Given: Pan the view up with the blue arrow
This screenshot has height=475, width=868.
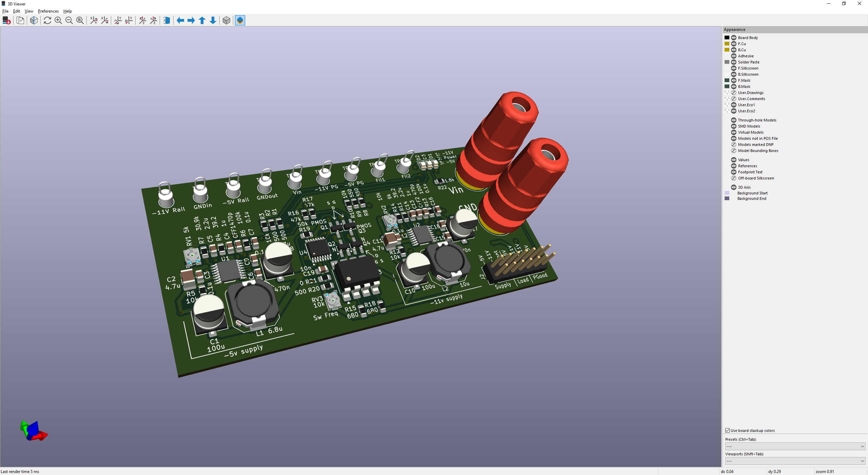Looking at the screenshot, I should [202, 20].
